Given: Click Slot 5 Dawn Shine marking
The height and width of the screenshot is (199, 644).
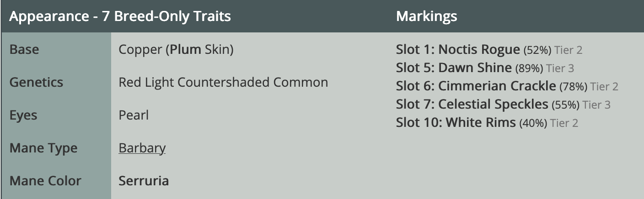Looking at the screenshot, I should point(454,68).
